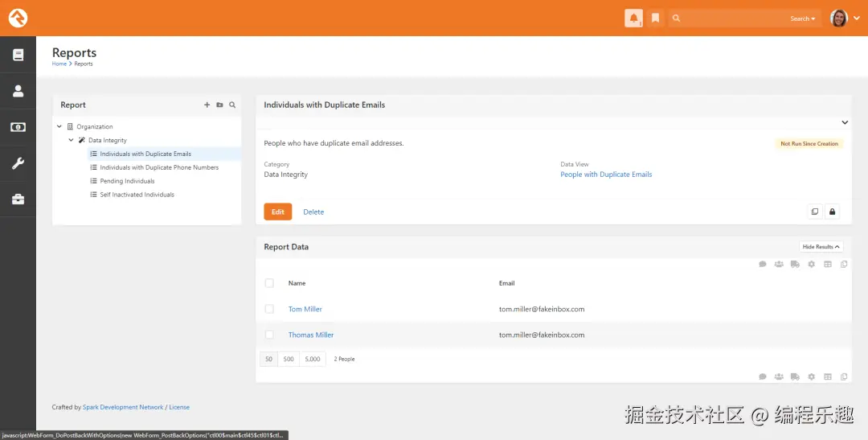Screen dimensions: 868x440
Task: Check the Tom Miller row checkbox
Action: click(x=269, y=309)
